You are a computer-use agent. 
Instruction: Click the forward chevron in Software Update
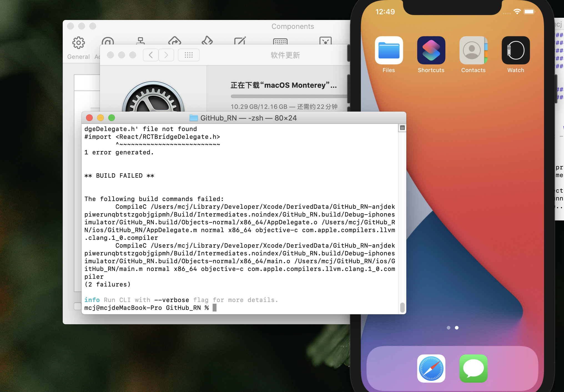[166, 55]
